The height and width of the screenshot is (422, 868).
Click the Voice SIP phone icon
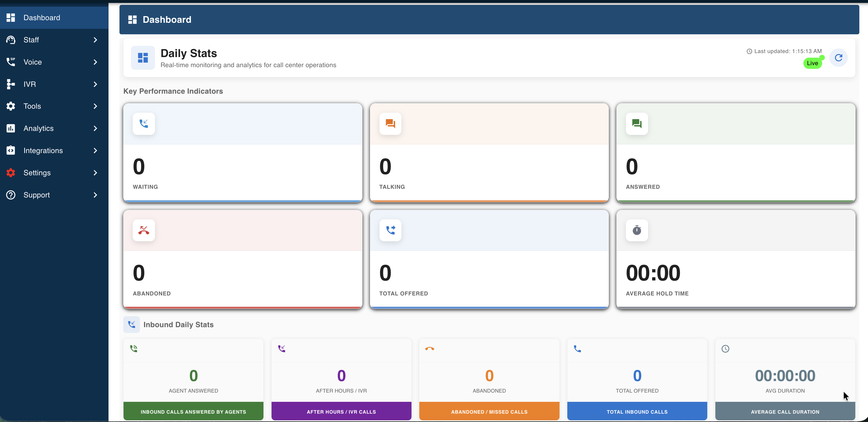[11, 62]
